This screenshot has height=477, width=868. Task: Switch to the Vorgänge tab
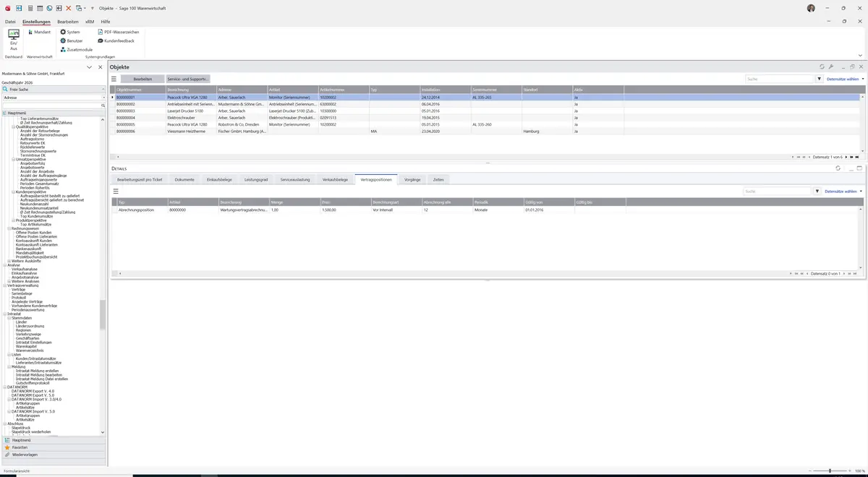click(412, 179)
